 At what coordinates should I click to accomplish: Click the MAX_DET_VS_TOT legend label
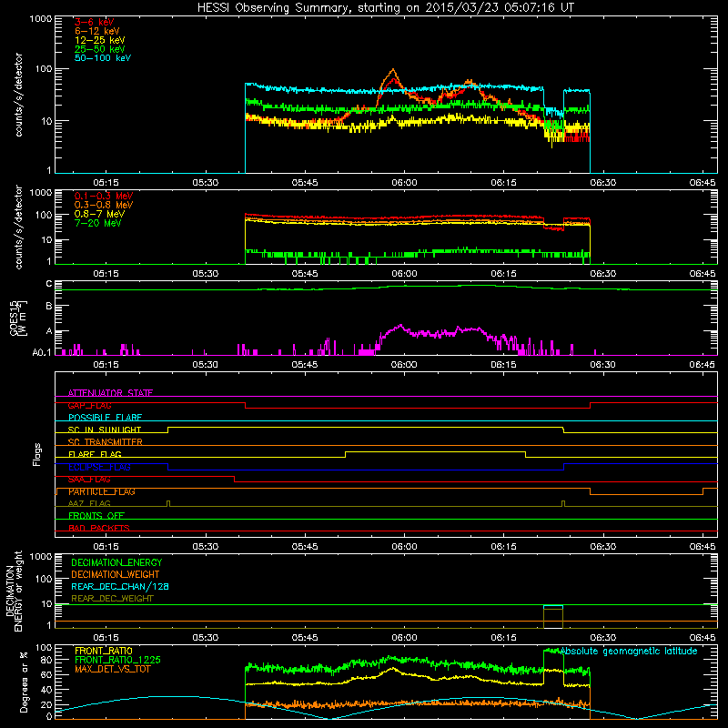point(113,669)
